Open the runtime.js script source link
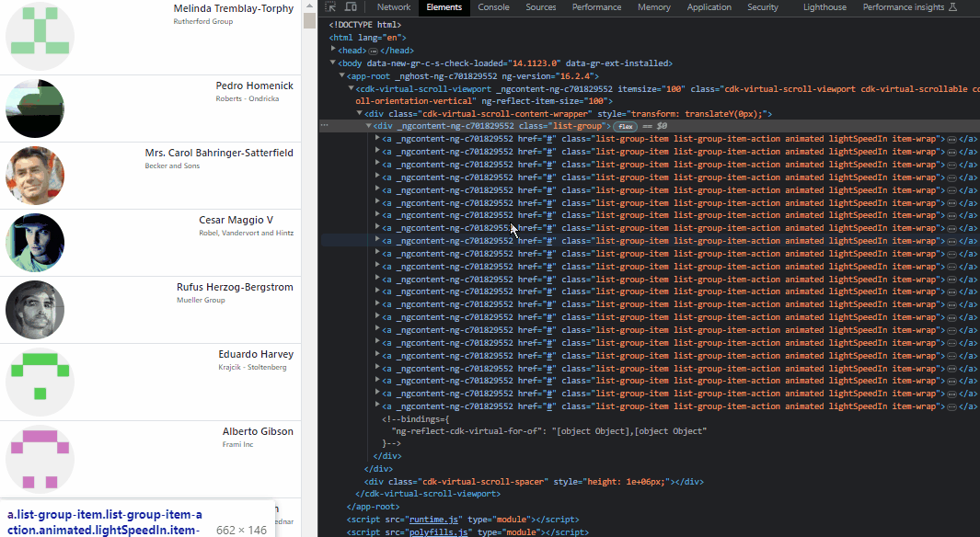Image resolution: width=980 pixels, height=537 pixels. [433, 519]
